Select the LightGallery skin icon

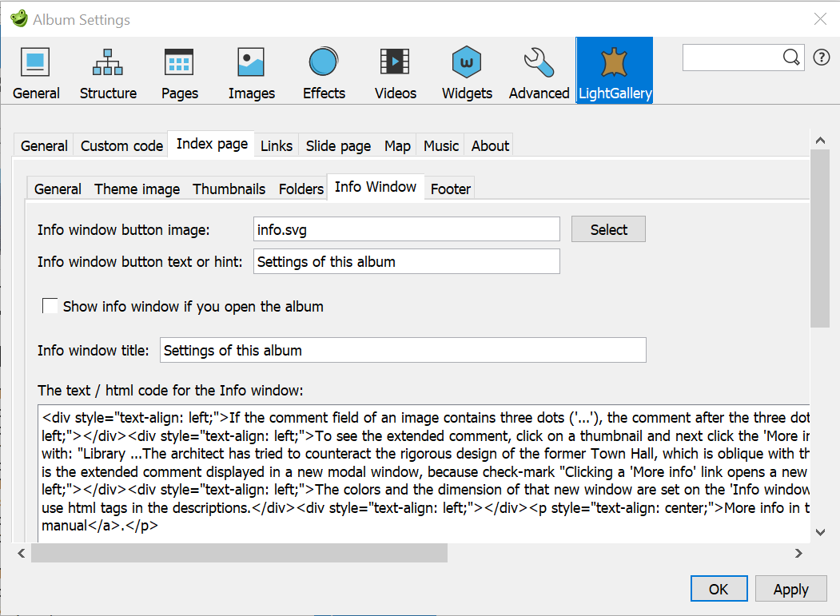pyautogui.click(x=614, y=70)
